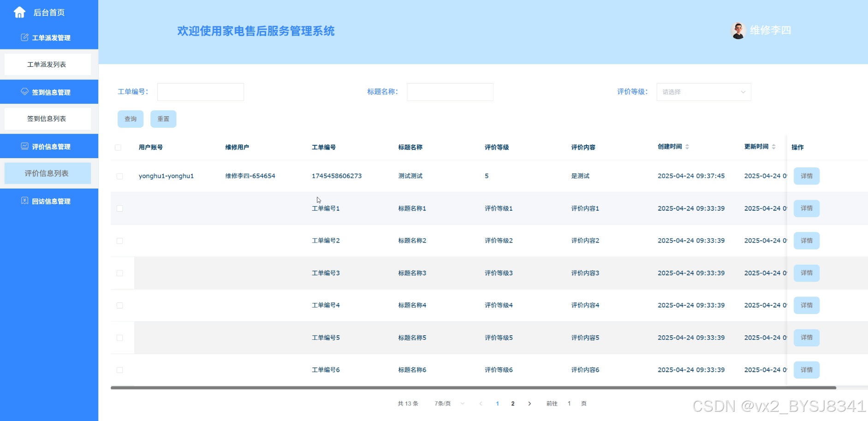Sort by 更新时间 column arrows
This screenshot has height=421, width=868.
[773, 147]
